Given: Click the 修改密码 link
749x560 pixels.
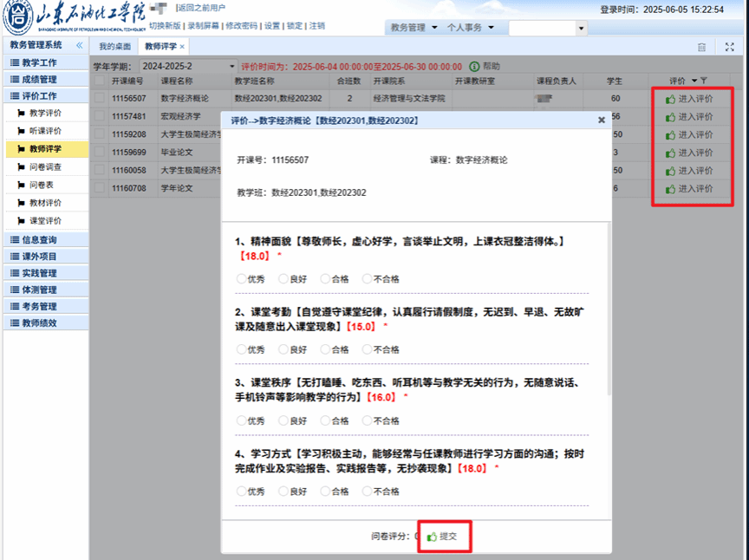Looking at the screenshot, I should click(x=241, y=26).
